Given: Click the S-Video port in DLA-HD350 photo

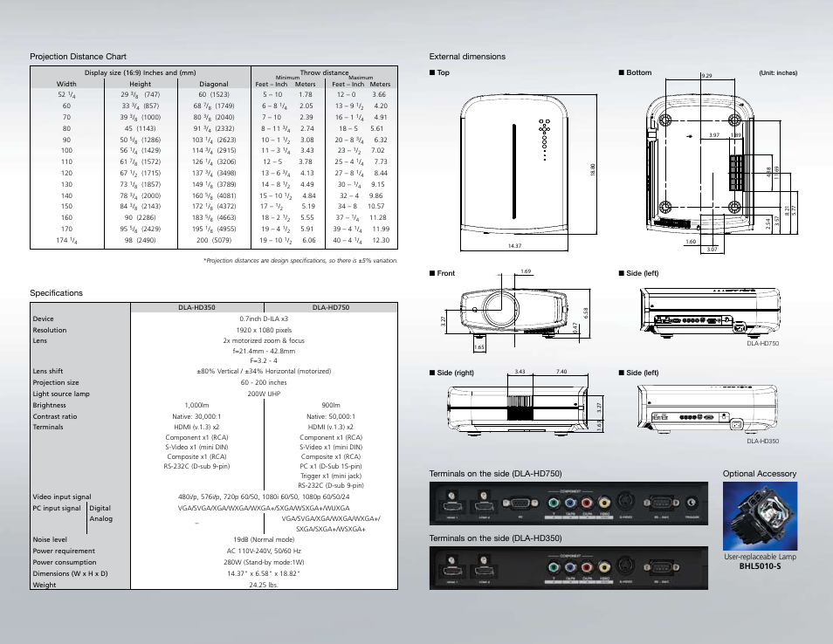Looking at the screenshot, I should click(625, 566).
